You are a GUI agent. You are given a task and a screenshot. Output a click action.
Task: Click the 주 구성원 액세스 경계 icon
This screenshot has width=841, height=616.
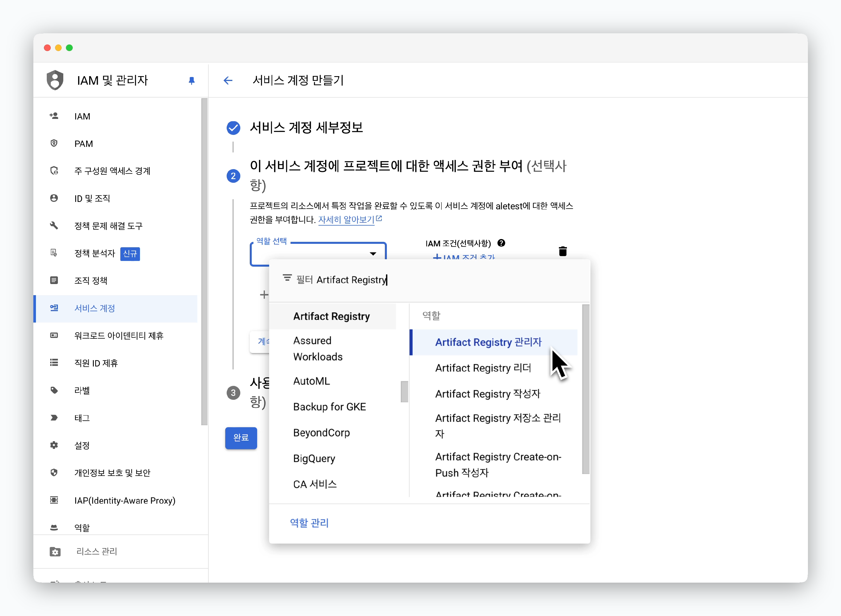click(x=54, y=171)
